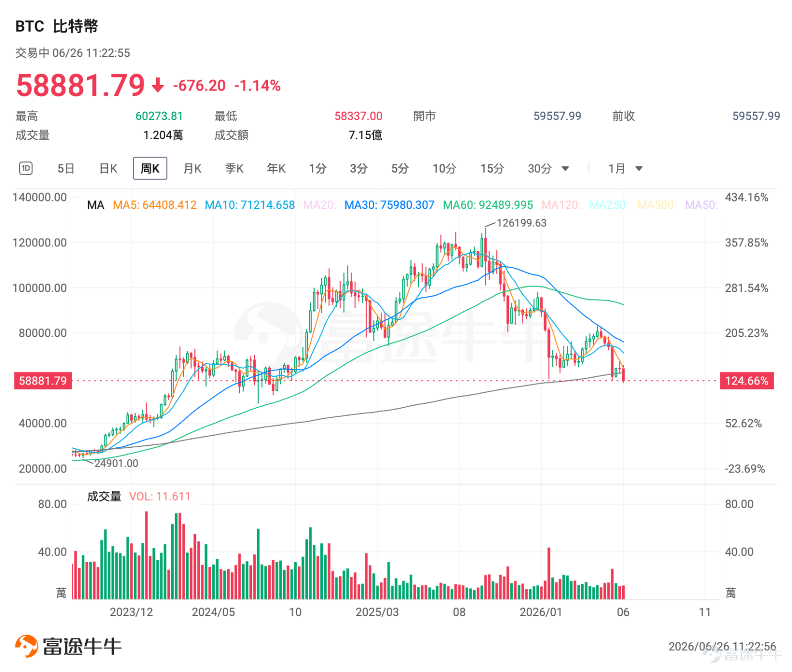Click the 2026/01 date axis label

pos(541,612)
